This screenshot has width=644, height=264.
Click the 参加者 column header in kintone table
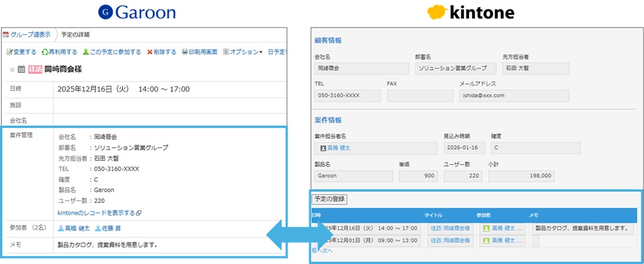coord(483,215)
